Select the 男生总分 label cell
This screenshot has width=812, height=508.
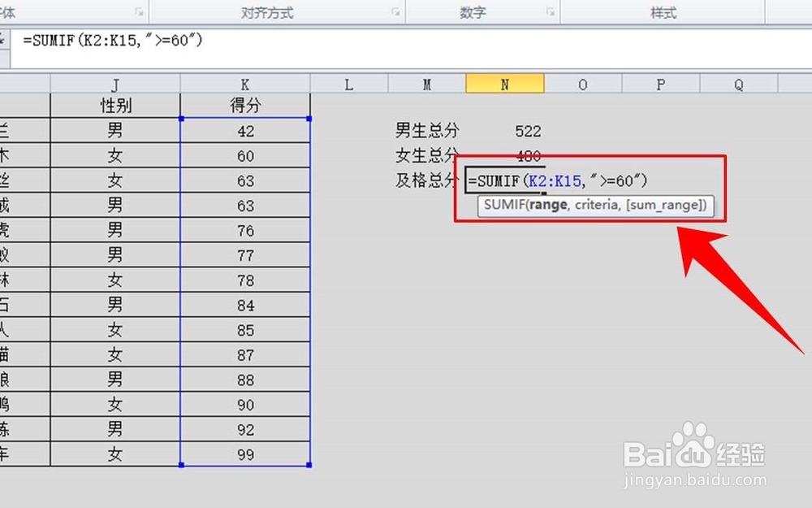[x=426, y=131]
